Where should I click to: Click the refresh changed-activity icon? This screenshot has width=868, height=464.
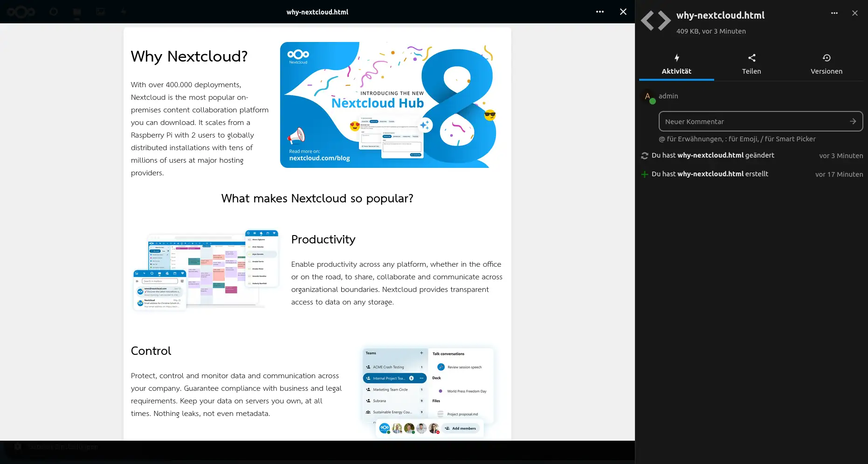(645, 156)
